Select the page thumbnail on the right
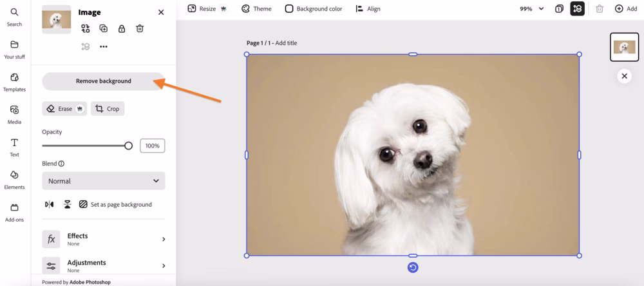This screenshot has width=644, height=286. point(624,47)
